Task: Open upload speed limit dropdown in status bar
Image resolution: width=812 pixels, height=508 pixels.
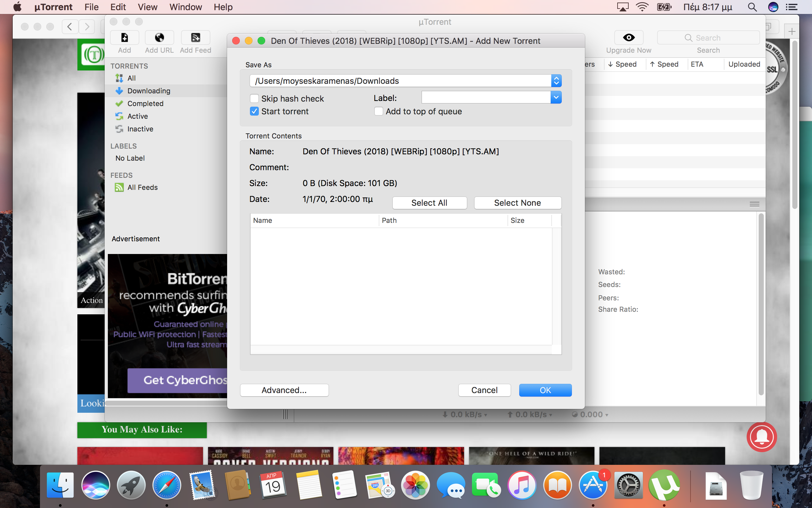Action: point(530,415)
